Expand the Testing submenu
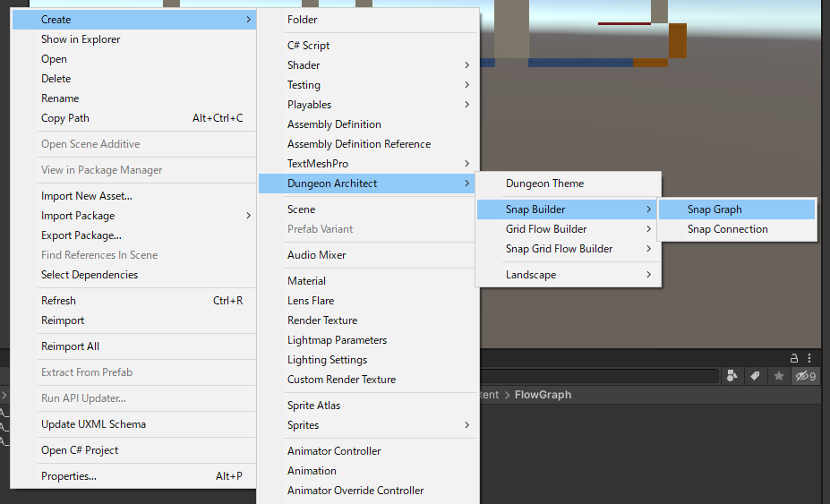The image size is (830, 504). coord(367,85)
